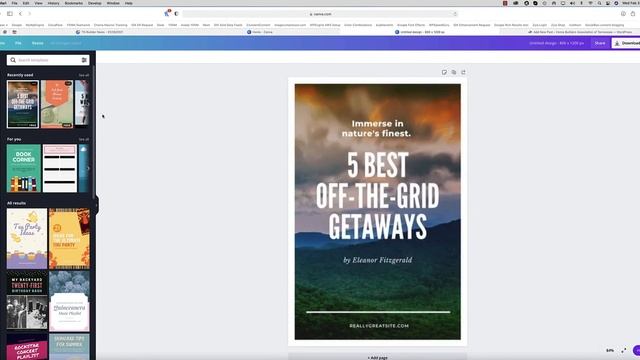The image size is (640, 360).
Task: Select the pink and white table template
Action: pyautogui.click(x=60, y=168)
